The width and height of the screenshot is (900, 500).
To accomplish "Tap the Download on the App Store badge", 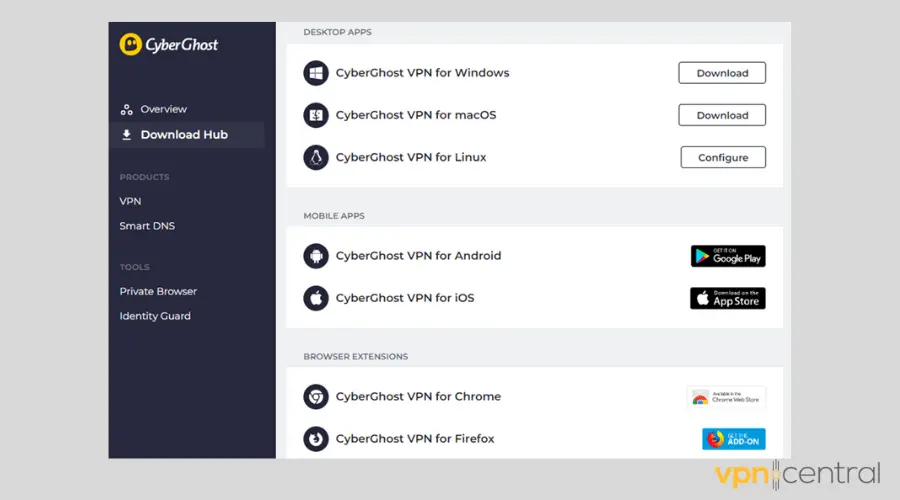I will (x=727, y=298).
